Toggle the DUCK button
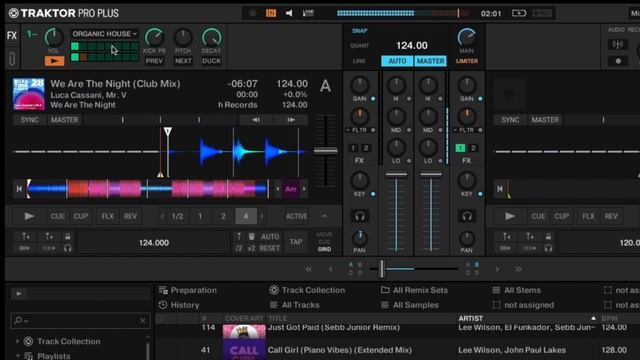 click(x=211, y=61)
